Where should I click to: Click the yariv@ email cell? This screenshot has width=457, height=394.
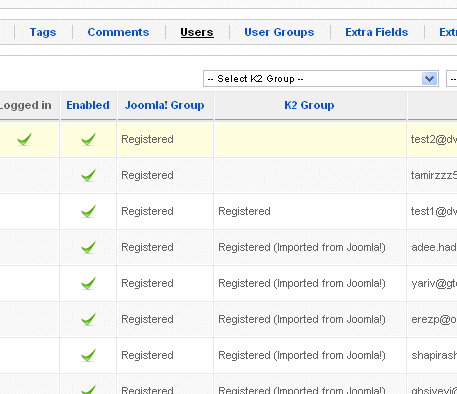[x=434, y=283]
